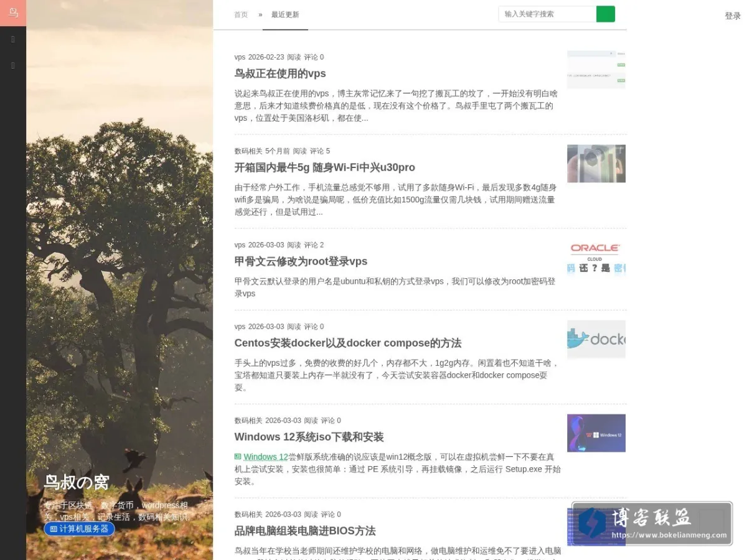747x560 pixels.
Task: Click the thumbnail beside 鸟叔正在使用的vps
Action: click(596, 70)
